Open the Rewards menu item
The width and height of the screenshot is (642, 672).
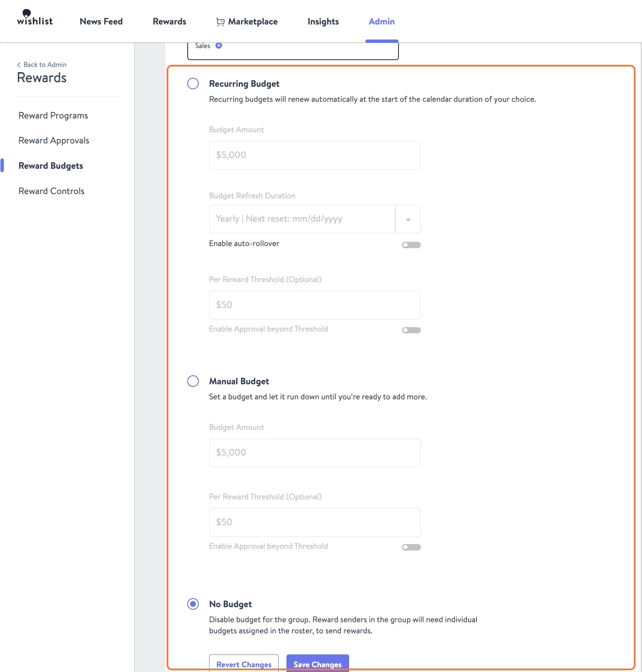[x=169, y=21]
